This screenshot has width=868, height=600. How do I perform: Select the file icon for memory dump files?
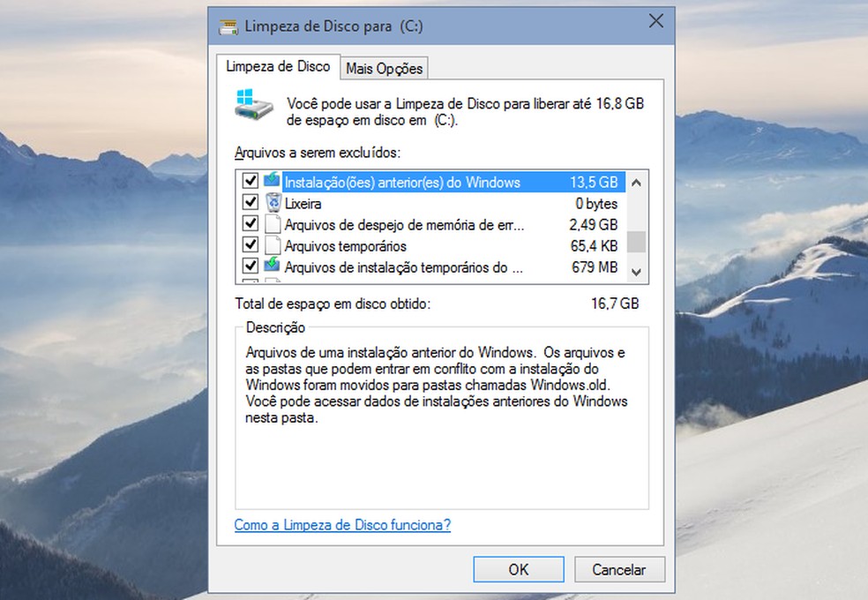(273, 223)
